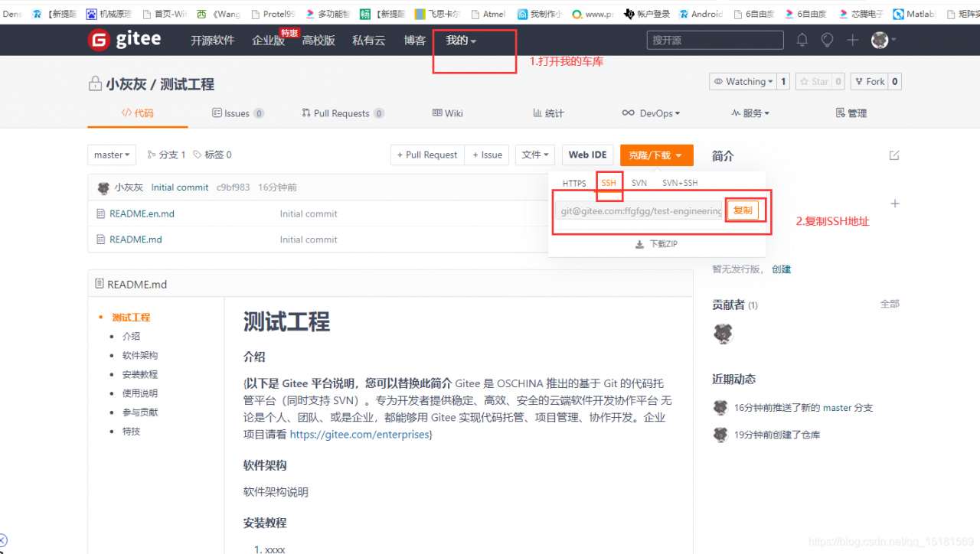Select the SVN+SSH clone tab

click(x=680, y=184)
